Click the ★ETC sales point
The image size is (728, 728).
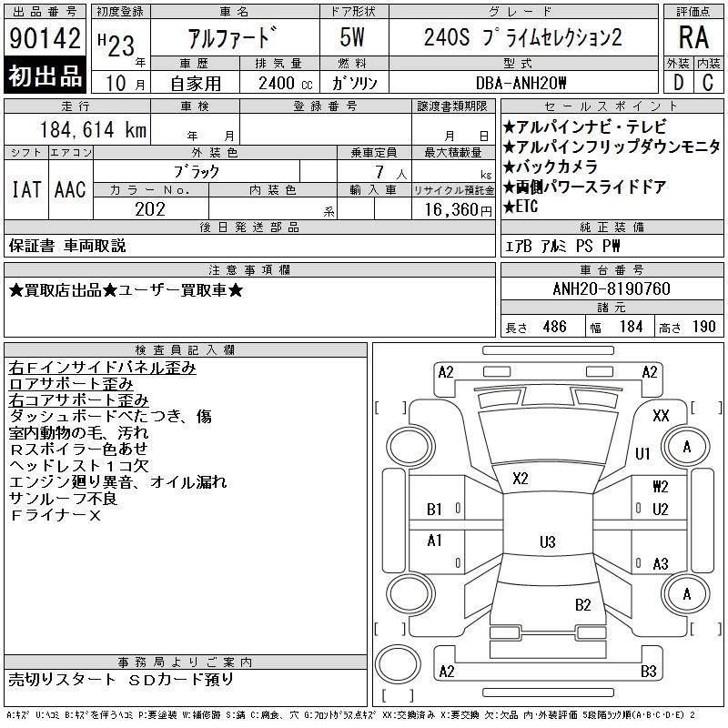[x=521, y=207]
